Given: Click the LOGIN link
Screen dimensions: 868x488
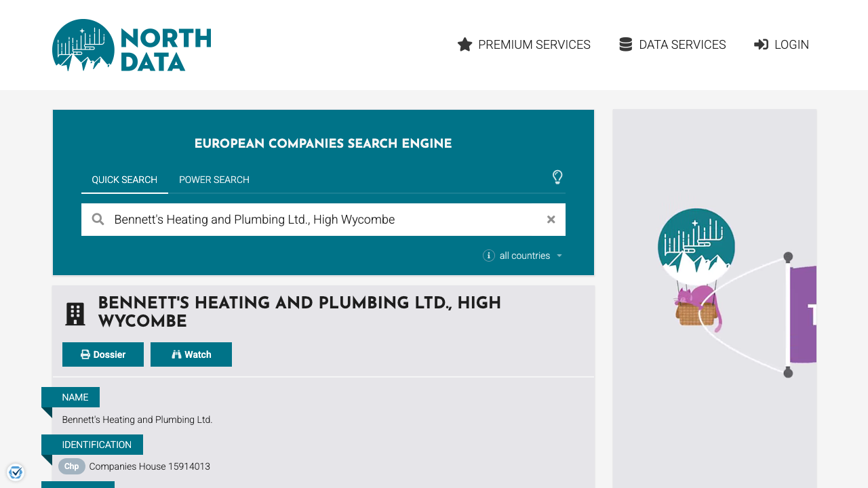Looking at the screenshot, I should (791, 44).
